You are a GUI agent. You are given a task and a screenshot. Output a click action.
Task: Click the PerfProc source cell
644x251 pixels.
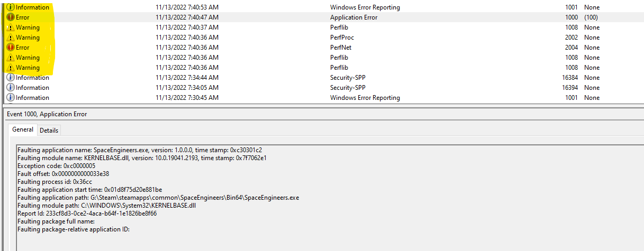tap(342, 38)
